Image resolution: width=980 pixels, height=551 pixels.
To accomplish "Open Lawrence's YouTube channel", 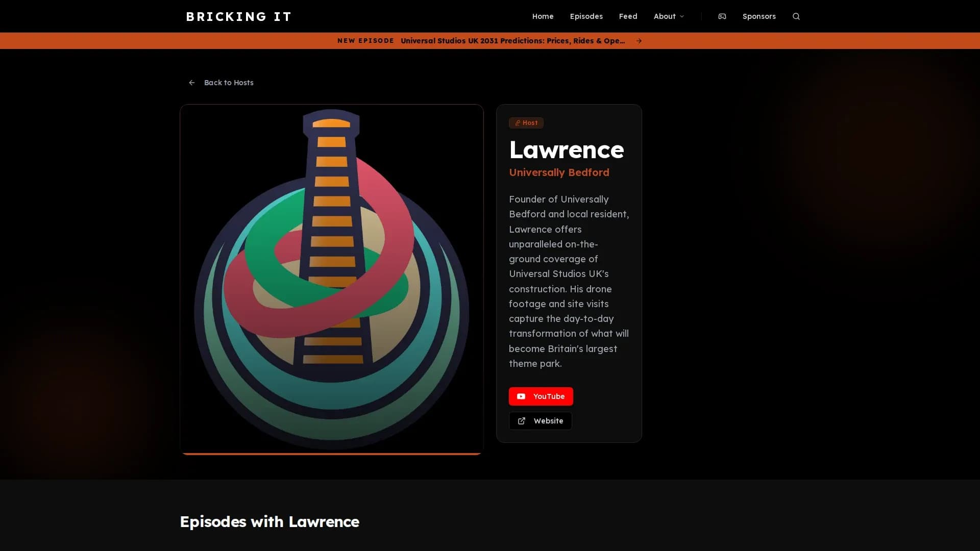I will [x=541, y=396].
